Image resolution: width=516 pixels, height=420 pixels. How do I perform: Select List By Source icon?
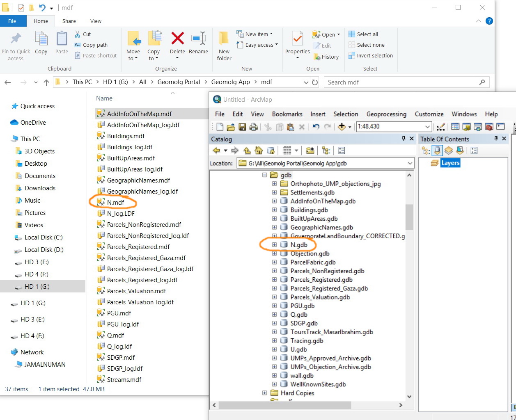(437, 151)
